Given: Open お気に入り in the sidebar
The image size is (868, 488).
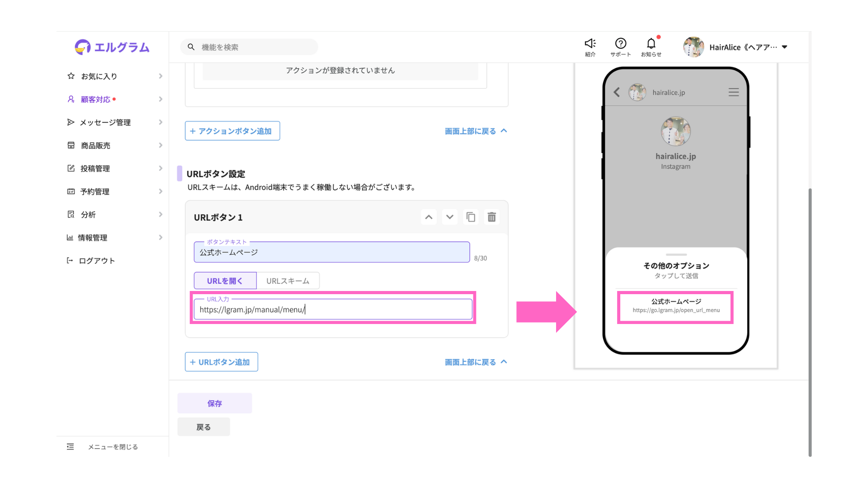Looking at the screenshot, I should [x=99, y=76].
